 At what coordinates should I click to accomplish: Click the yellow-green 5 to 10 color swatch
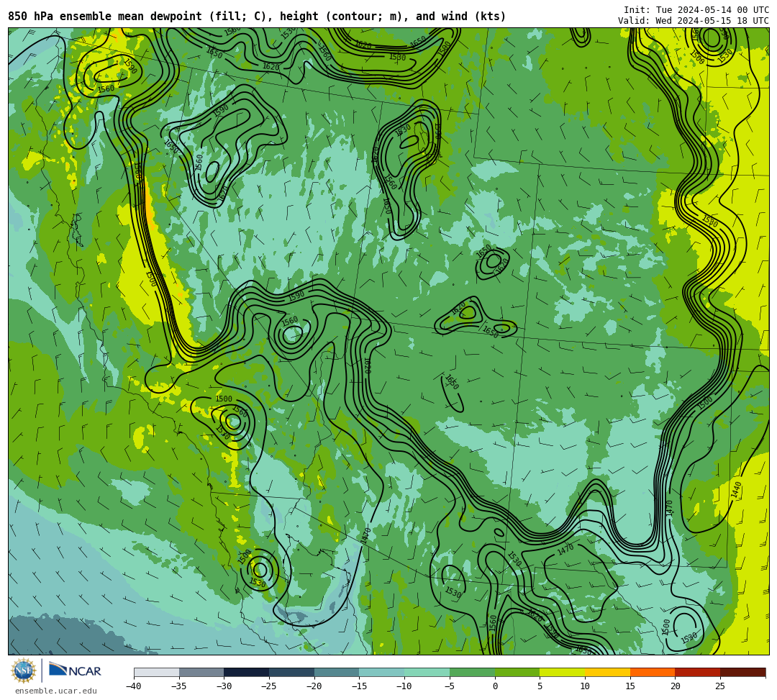[x=563, y=672]
